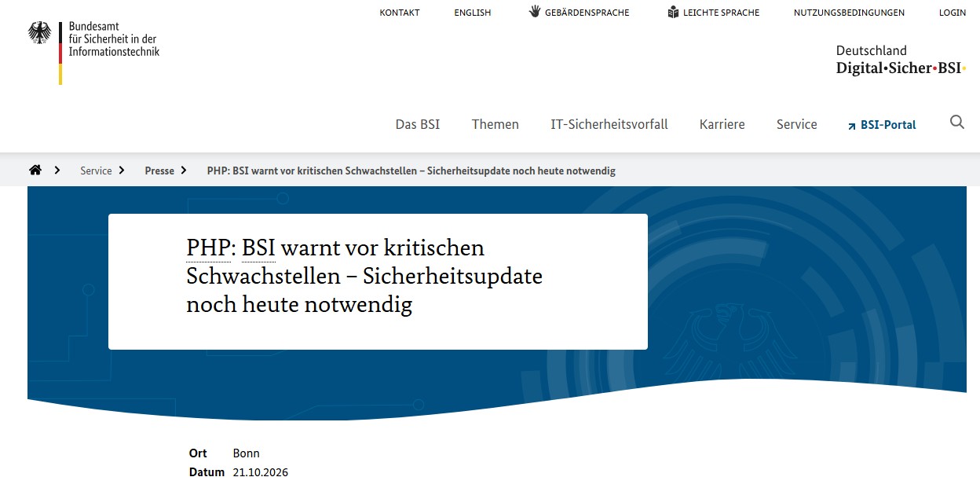
Task: Click the BSI abbreviation in headline
Action: click(258, 248)
